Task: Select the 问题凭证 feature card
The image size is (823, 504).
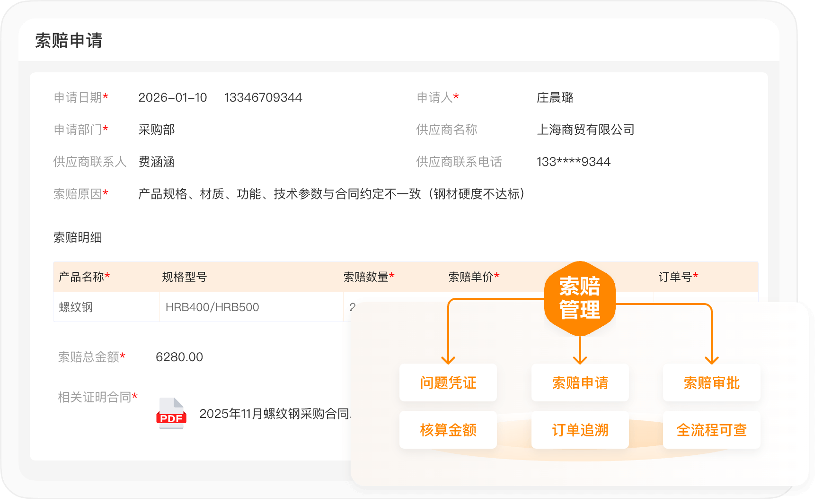Action: click(x=448, y=382)
